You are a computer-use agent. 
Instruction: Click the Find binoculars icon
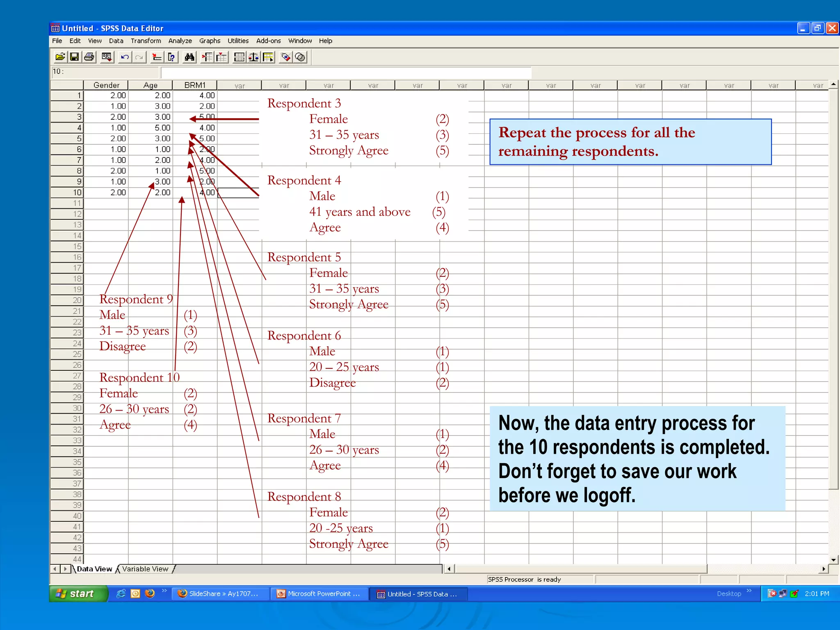(x=189, y=57)
